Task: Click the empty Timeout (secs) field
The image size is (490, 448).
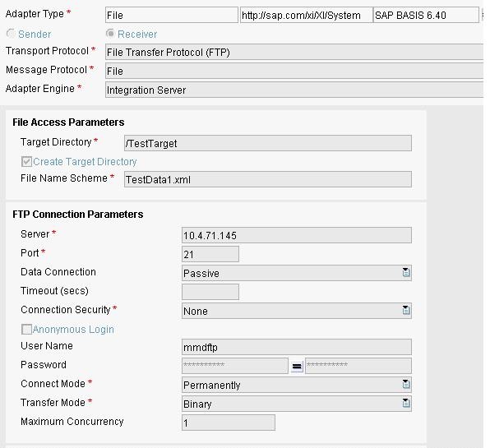Action: click(x=210, y=292)
